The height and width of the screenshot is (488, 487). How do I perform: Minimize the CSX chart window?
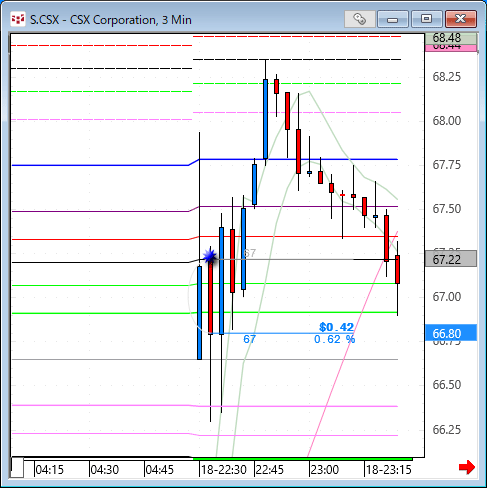pyautogui.click(x=393, y=19)
